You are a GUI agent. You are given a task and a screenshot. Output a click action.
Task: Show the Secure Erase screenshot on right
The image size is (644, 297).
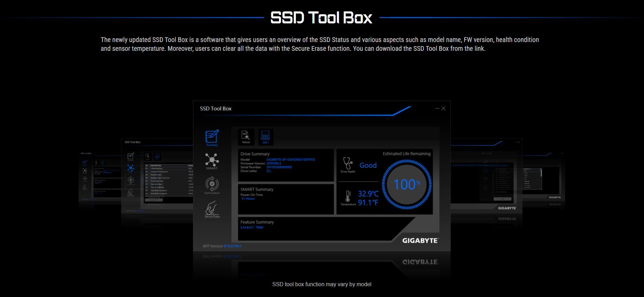click(x=486, y=176)
